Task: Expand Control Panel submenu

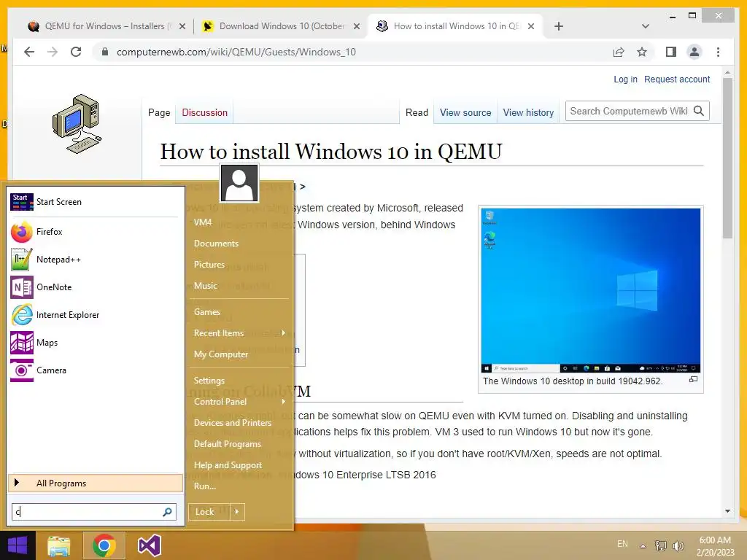Action: [239, 402]
